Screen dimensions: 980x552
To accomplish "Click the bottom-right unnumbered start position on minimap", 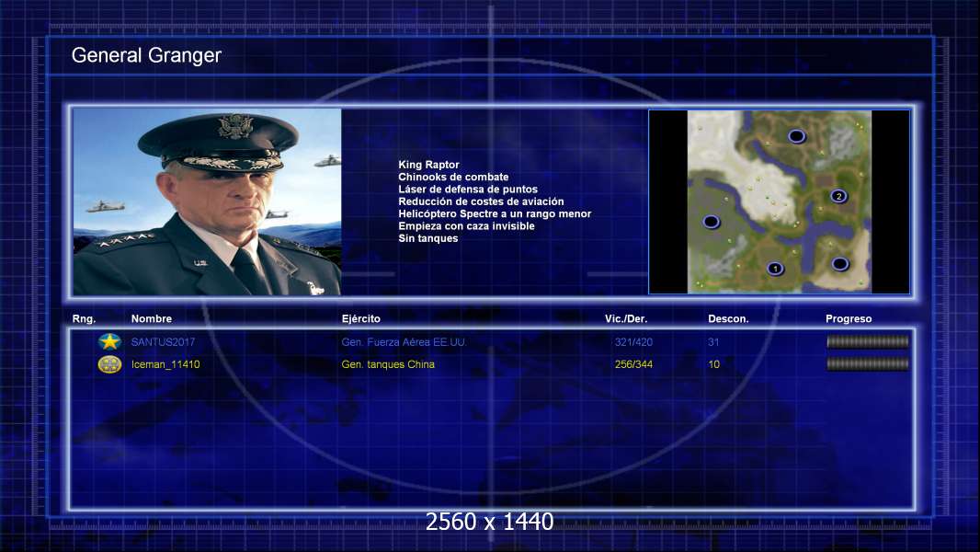I will point(840,264).
